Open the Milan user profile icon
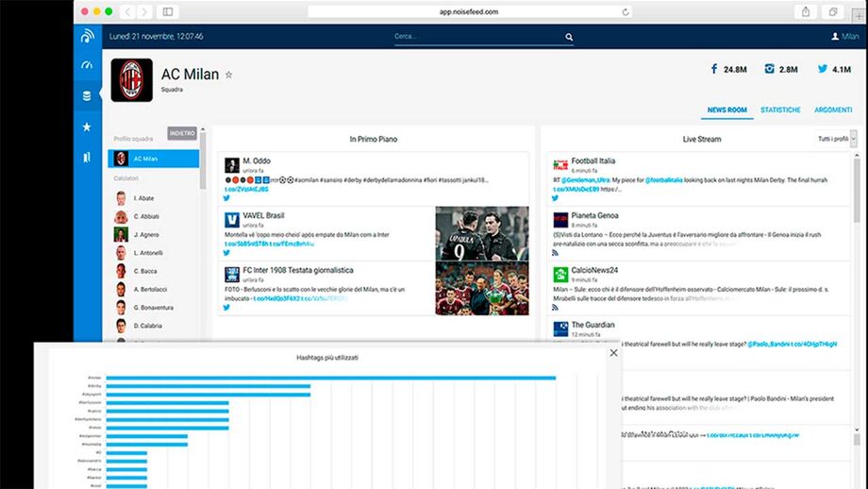This screenshot has width=868, height=489. (x=835, y=37)
